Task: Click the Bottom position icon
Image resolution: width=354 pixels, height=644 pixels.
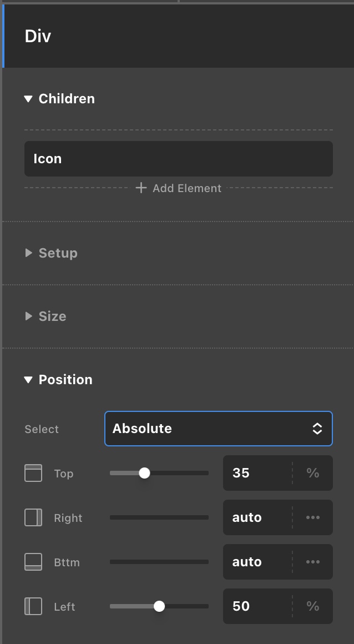Action: (33, 562)
